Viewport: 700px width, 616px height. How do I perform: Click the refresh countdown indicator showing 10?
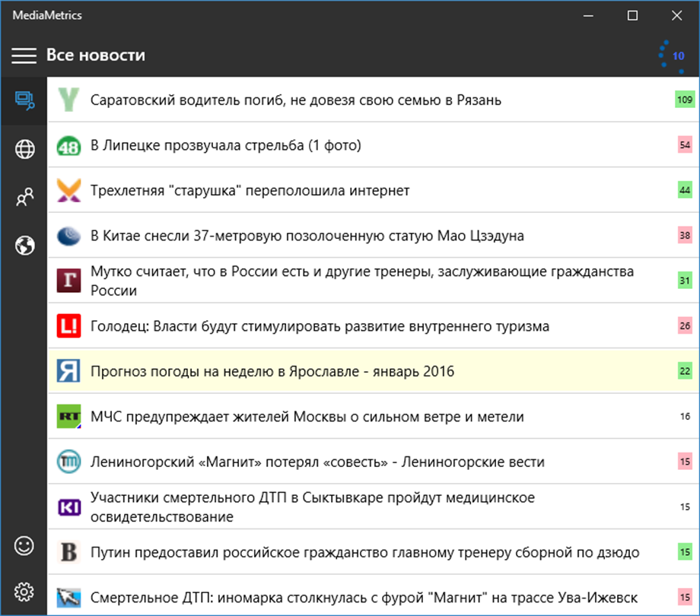[673, 56]
